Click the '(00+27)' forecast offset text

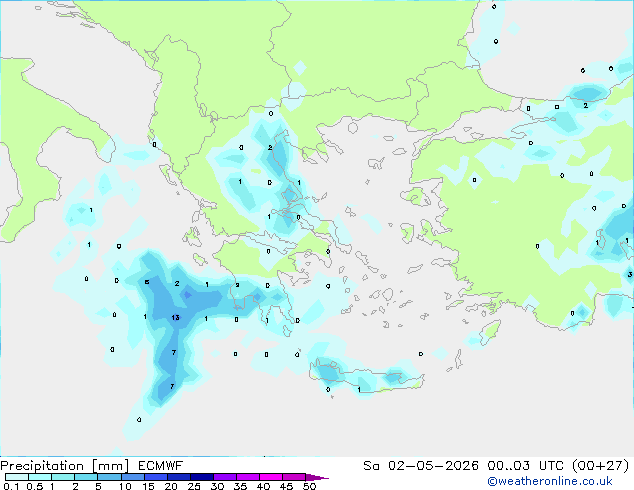601,466
